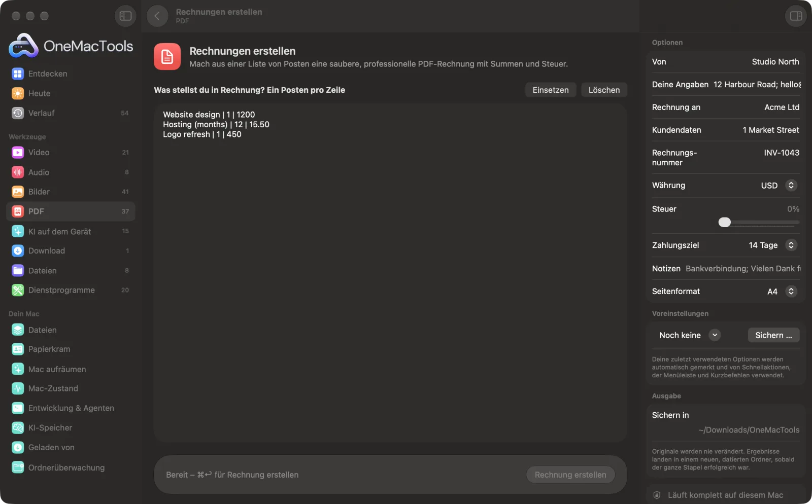The image size is (812, 504).
Task: Open Ordnerüberwachung
Action: [x=71, y=467]
